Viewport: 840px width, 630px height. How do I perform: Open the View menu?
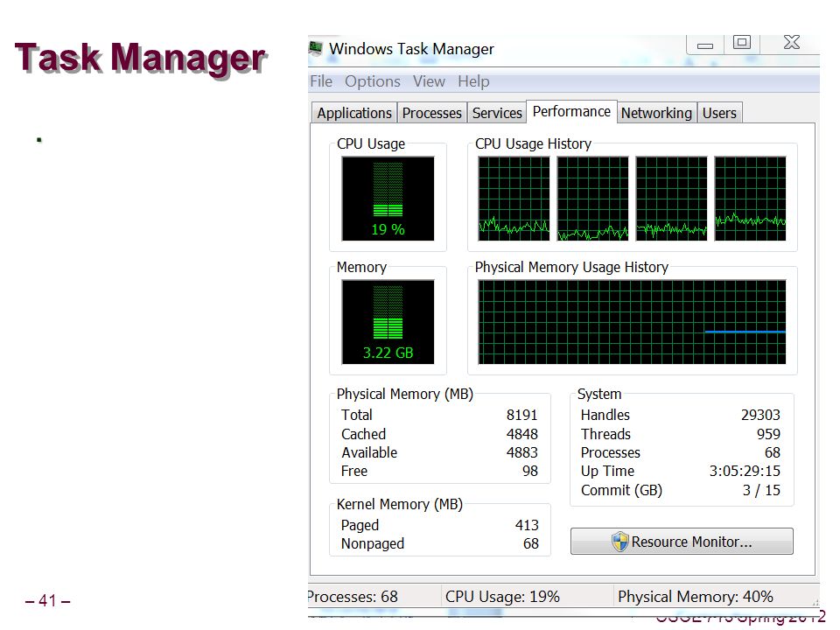point(429,81)
